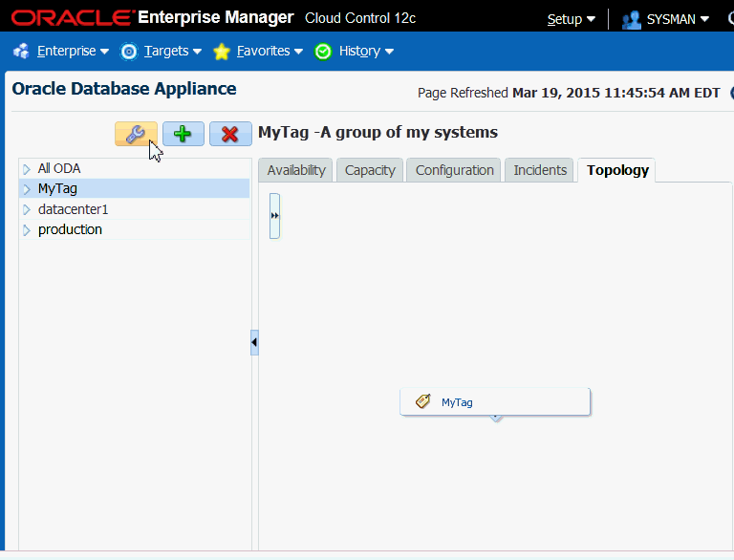Open the Targets menu
Image resolution: width=734 pixels, height=560 pixels.
pos(172,51)
